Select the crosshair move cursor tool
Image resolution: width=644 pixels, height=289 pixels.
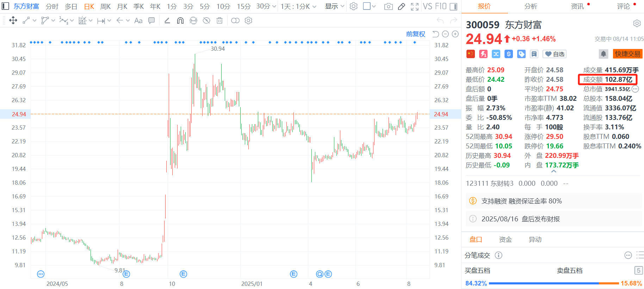coord(13,20)
